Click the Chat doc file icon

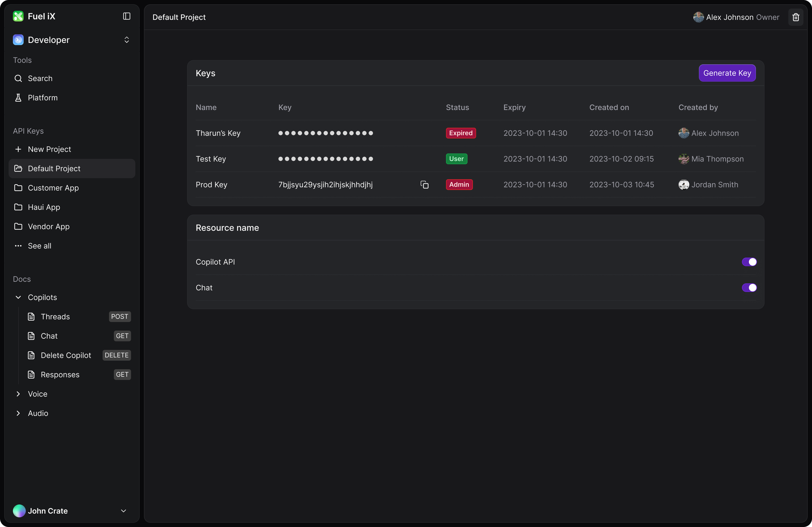tap(31, 336)
